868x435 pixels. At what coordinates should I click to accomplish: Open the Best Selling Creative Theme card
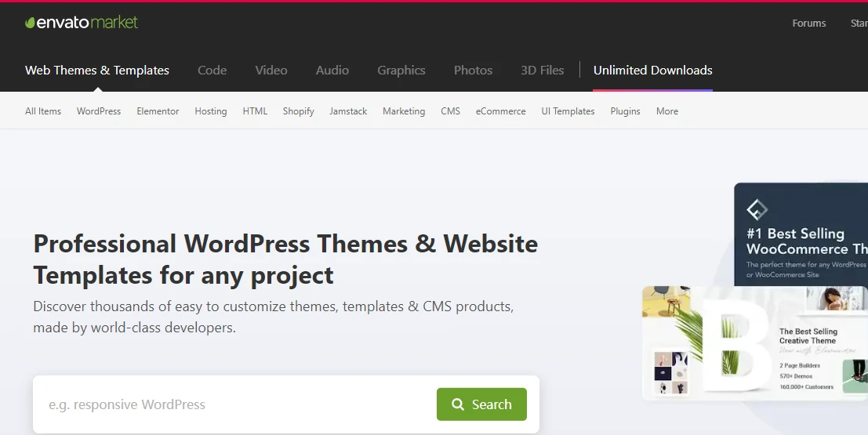[x=755, y=343]
